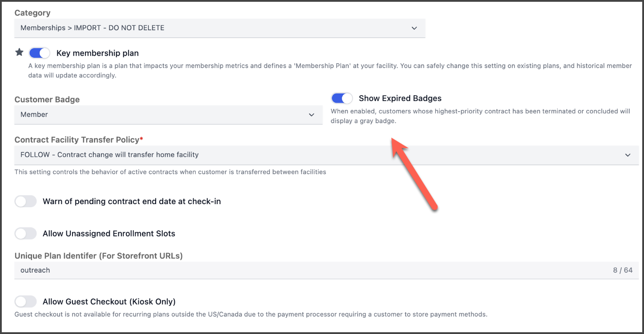Click the star icon beside Key membership plan
The height and width of the screenshot is (334, 644).
click(19, 52)
